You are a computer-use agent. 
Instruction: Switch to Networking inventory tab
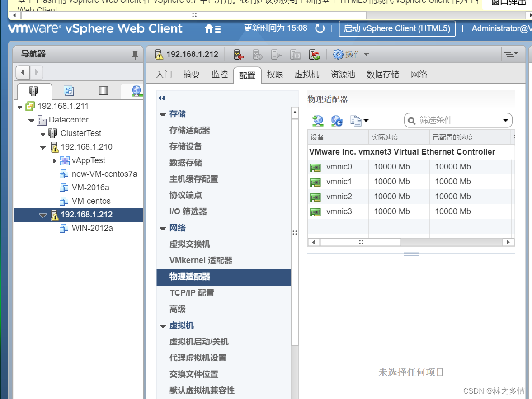[x=137, y=90]
